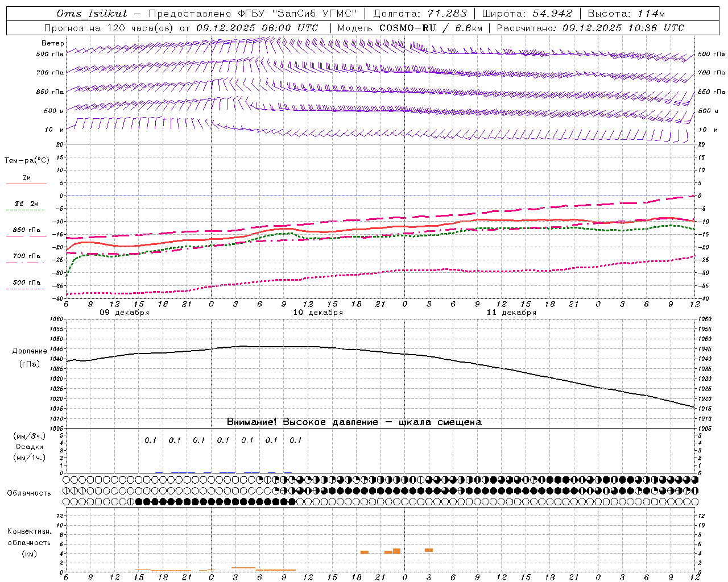Click the 850 гПа legend entry in temperature panel
Image resolution: width=728 pixels, height=582 pixels.
click(x=26, y=232)
